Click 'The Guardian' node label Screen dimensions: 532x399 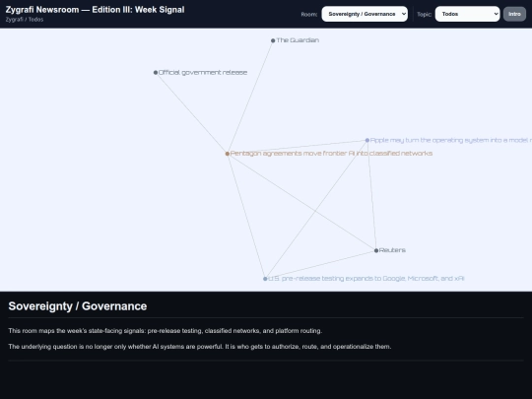coord(298,40)
